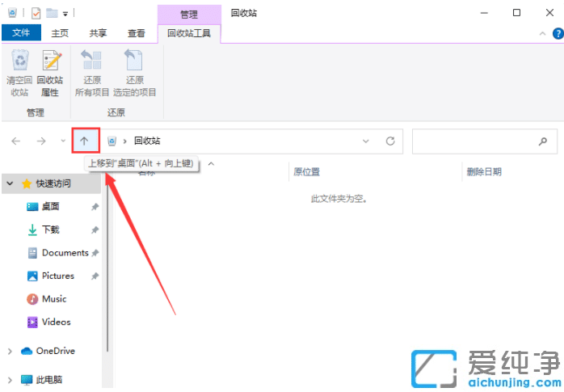The height and width of the screenshot is (392, 564).
Task: Open the address bar history dropdown
Action: (x=366, y=141)
